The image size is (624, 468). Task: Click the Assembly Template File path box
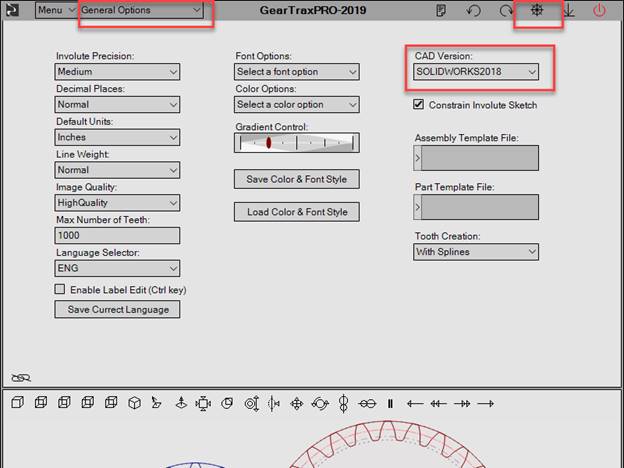coord(480,158)
